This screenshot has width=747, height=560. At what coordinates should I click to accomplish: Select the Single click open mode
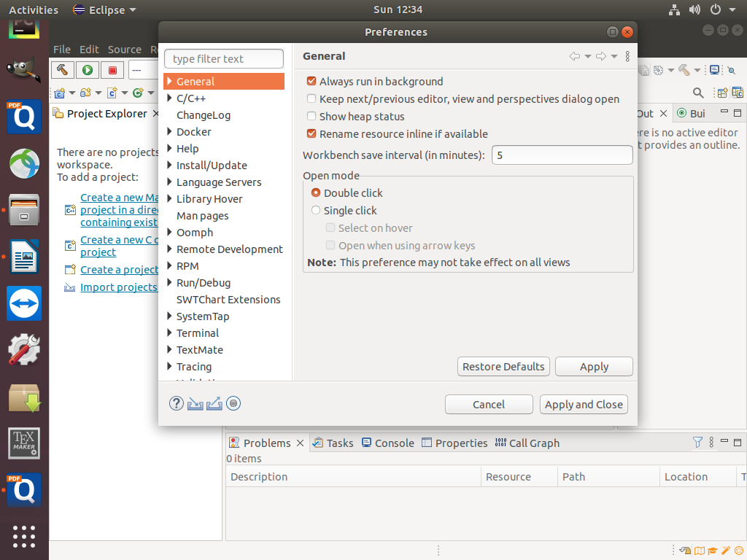pyautogui.click(x=316, y=211)
